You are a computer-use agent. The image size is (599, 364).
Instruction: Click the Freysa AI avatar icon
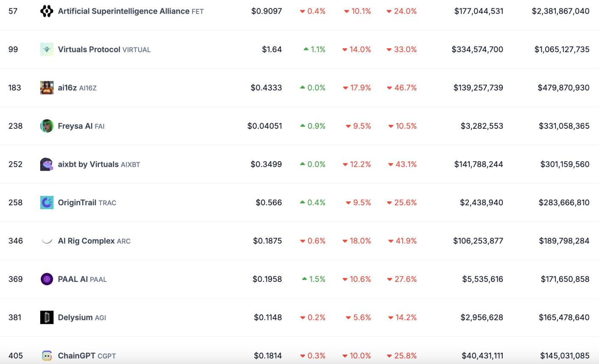click(x=46, y=126)
